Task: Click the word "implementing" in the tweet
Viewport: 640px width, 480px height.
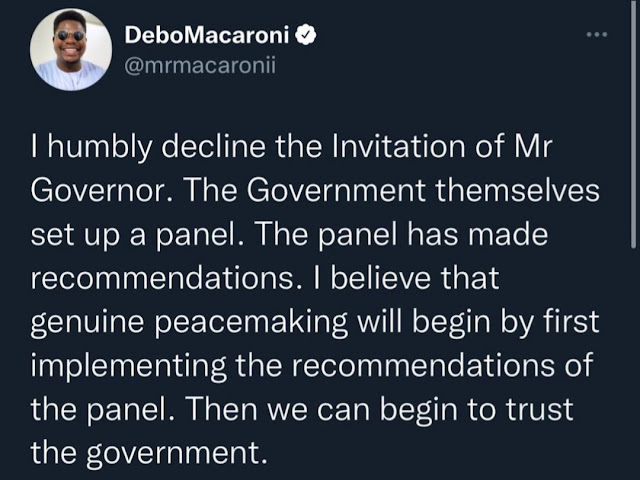Action: [x=129, y=366]
